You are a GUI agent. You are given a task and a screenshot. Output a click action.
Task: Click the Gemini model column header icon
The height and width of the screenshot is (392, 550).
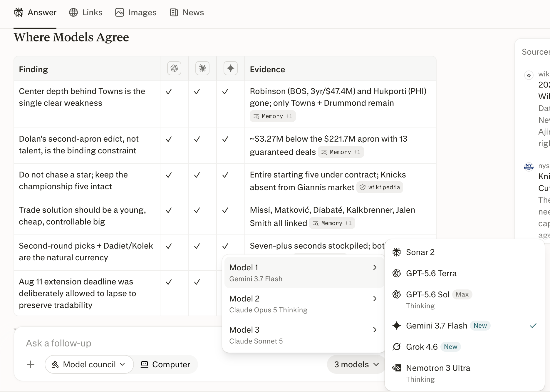[x=231, y=68]
